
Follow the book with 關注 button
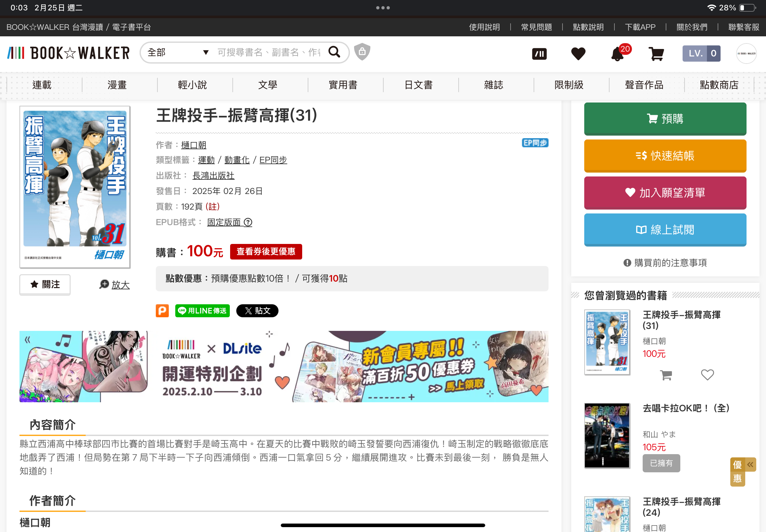tap(45, 284)
